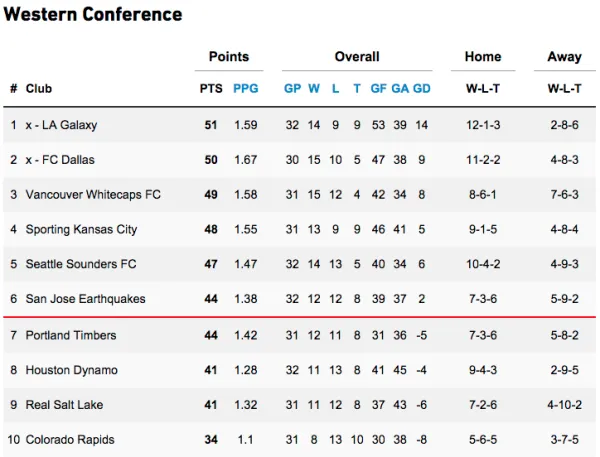Sort by the PTS column header
This screenshot has width=600, height=457.
pyautogui.click(x=211, y=89)
